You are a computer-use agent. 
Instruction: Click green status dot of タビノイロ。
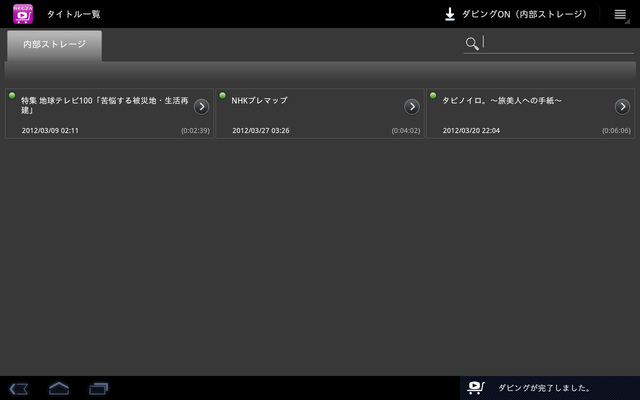coord(433,96)
